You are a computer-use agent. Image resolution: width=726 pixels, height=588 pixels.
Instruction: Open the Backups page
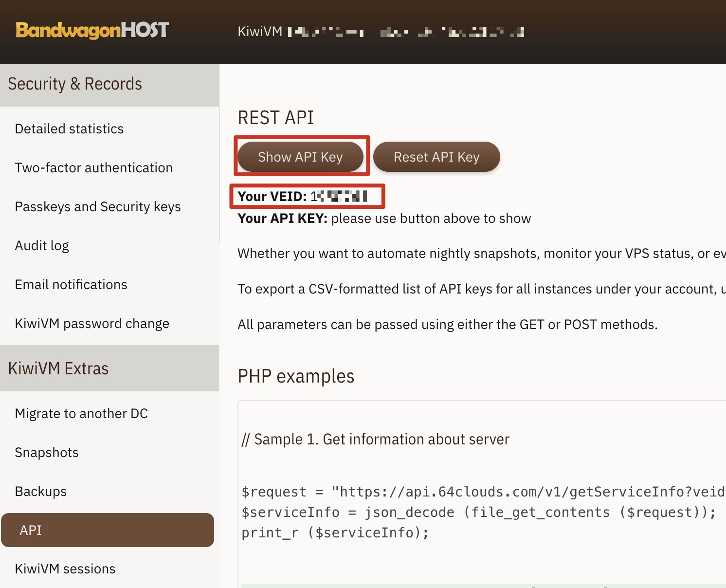[x=41, y=491]
